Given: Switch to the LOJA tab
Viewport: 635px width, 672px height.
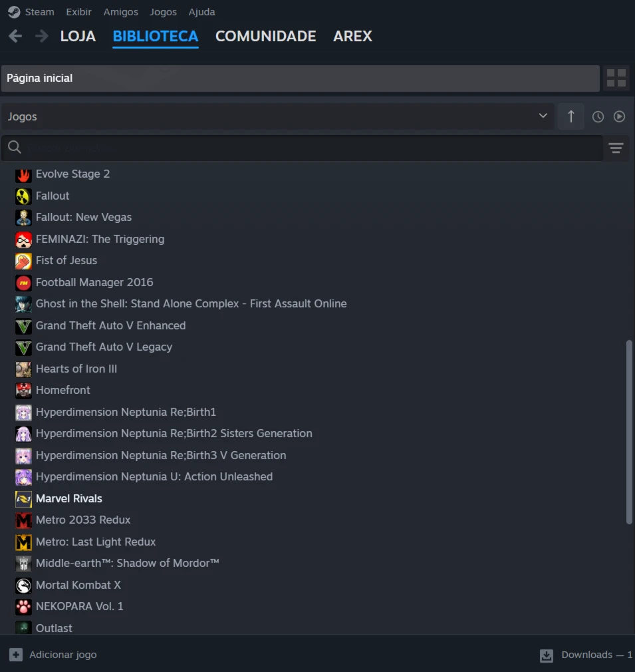Looking at the screenshot, I should pyautogui.click(x=78, y=37).
